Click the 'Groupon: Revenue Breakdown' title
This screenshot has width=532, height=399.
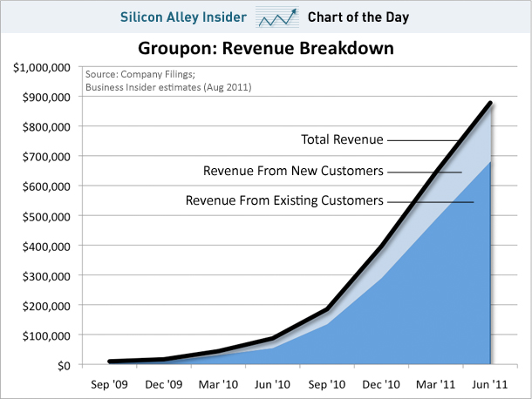coord(266,48)
